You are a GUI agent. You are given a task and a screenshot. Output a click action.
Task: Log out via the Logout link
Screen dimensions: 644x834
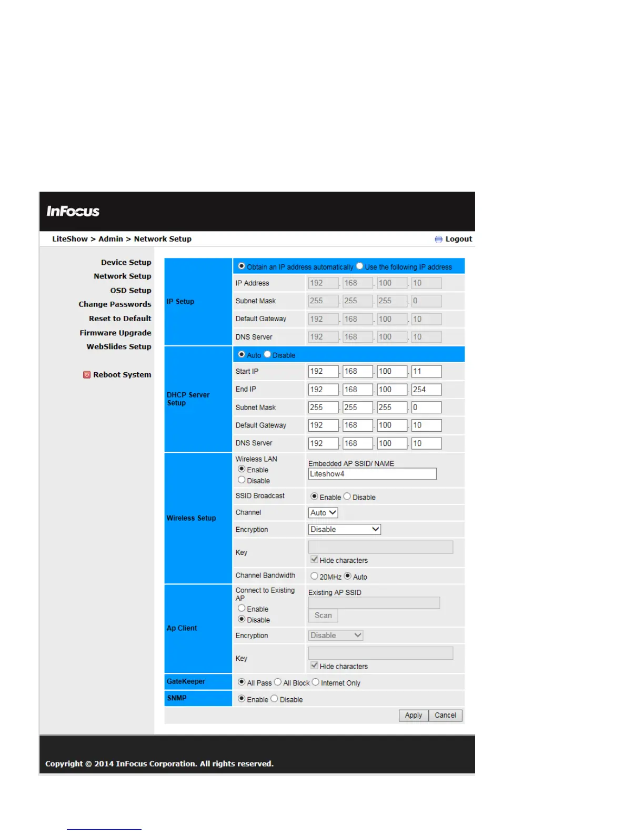pos(458,239)
